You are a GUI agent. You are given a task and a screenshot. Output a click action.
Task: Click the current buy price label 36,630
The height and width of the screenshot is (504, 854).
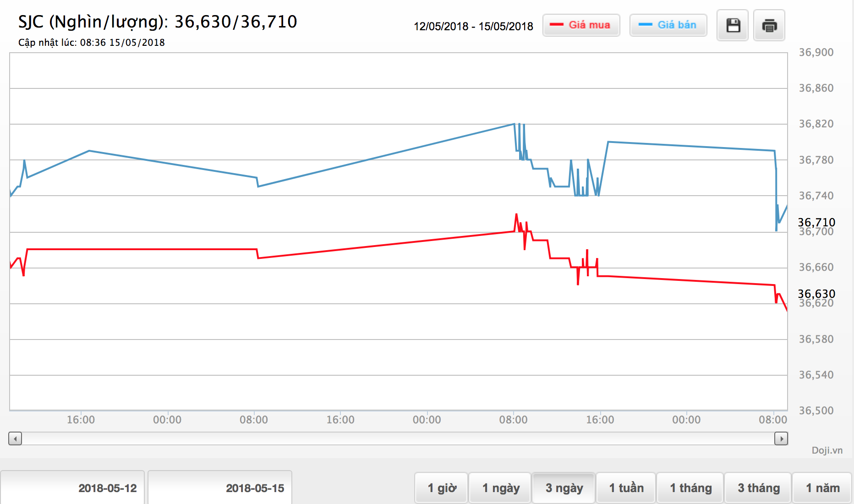(x=816, y=294)
